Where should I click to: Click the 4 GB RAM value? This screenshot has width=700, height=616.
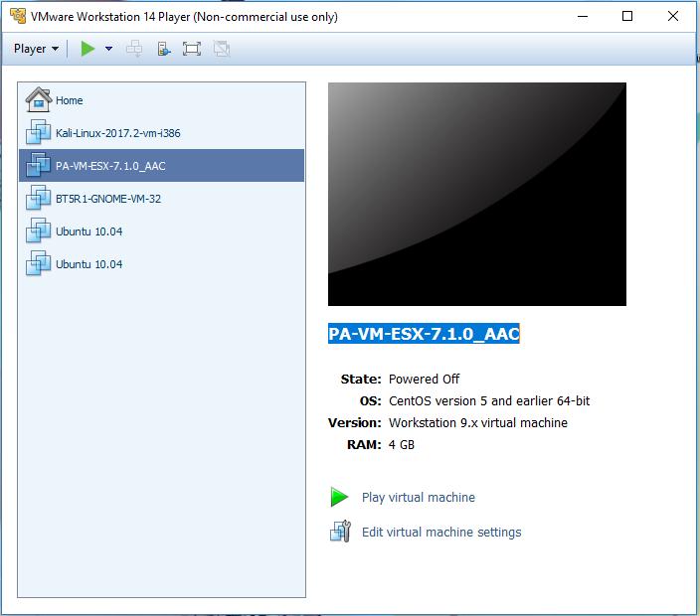(402, 444)
